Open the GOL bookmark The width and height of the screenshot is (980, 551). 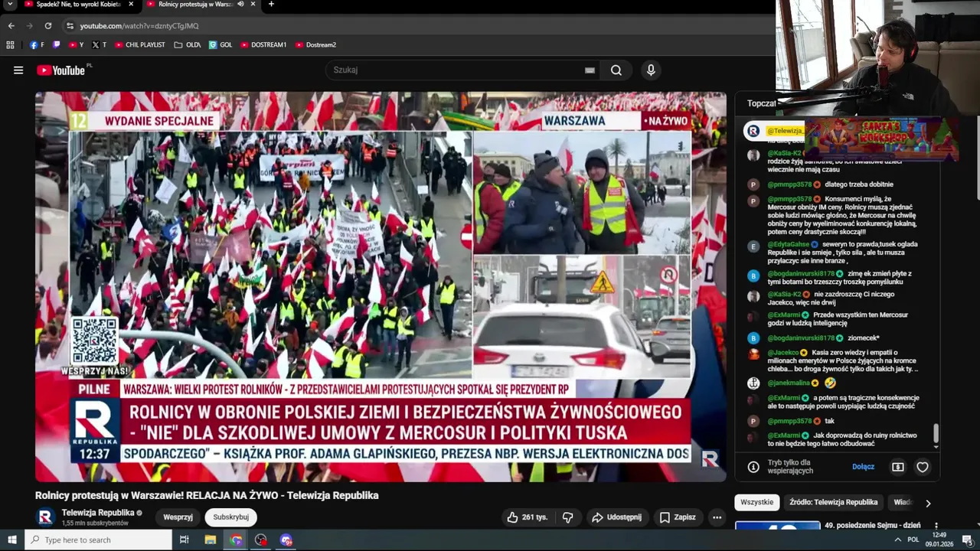[220, 45]
